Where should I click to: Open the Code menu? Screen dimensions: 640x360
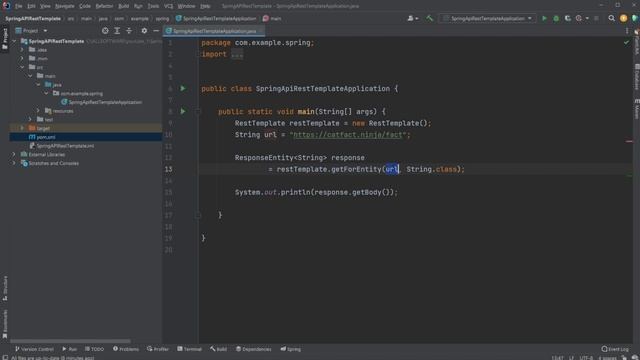[84, 6]
